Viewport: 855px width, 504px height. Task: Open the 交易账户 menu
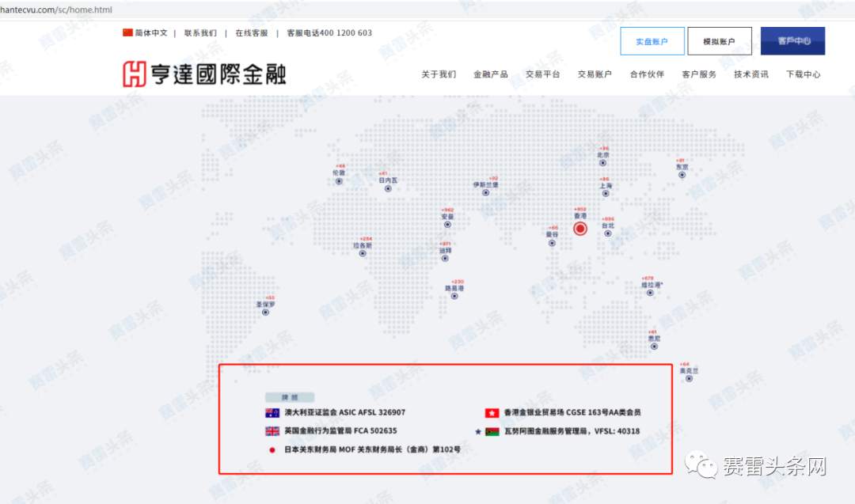point(595,74)
